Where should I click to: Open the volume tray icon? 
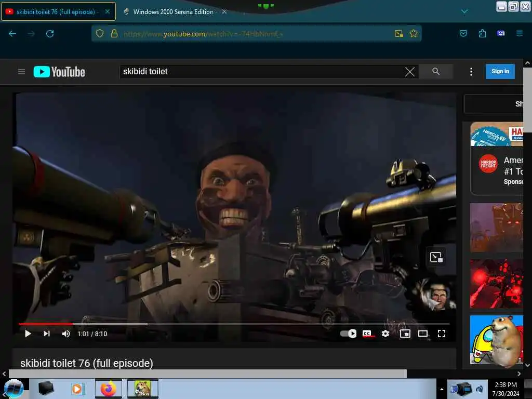pyautogui.click(x=480, y=389)
